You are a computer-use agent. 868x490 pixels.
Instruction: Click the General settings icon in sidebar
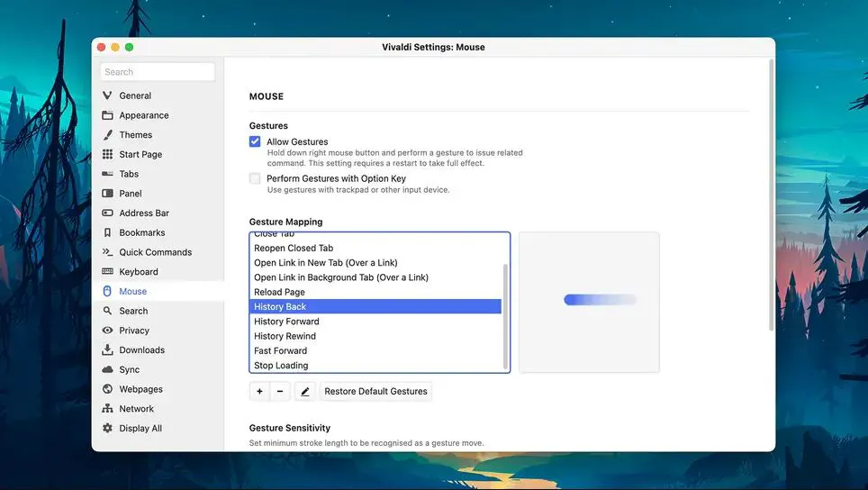click(107, 95)
